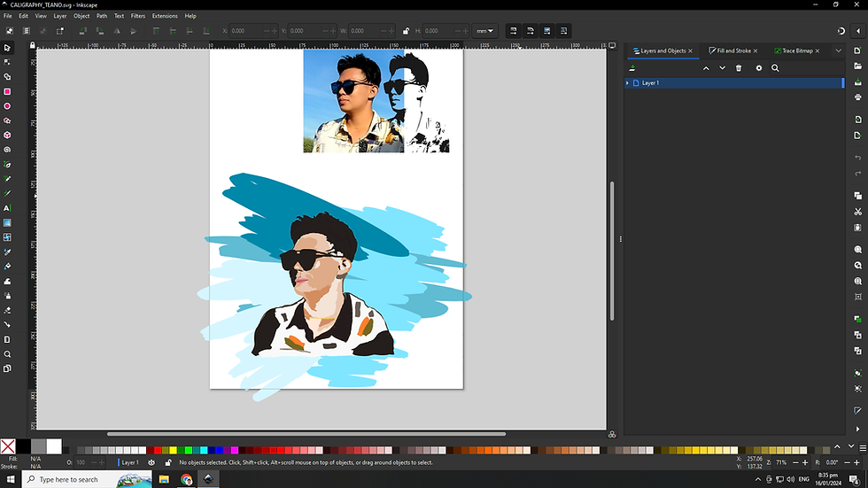Screen dimensions: 868x488
Task: Select the Star and Polygon tool
Action: pyautogui.click(x=7, y=120)
